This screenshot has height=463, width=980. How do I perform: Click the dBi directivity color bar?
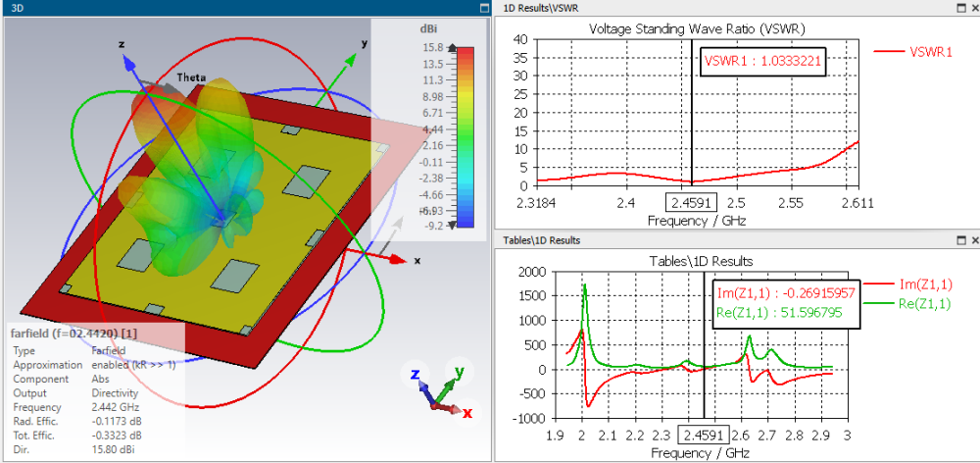pos(466,135)
